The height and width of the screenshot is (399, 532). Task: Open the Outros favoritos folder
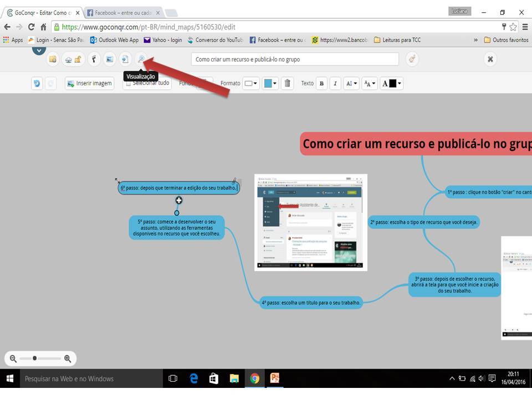pos(506,40)
